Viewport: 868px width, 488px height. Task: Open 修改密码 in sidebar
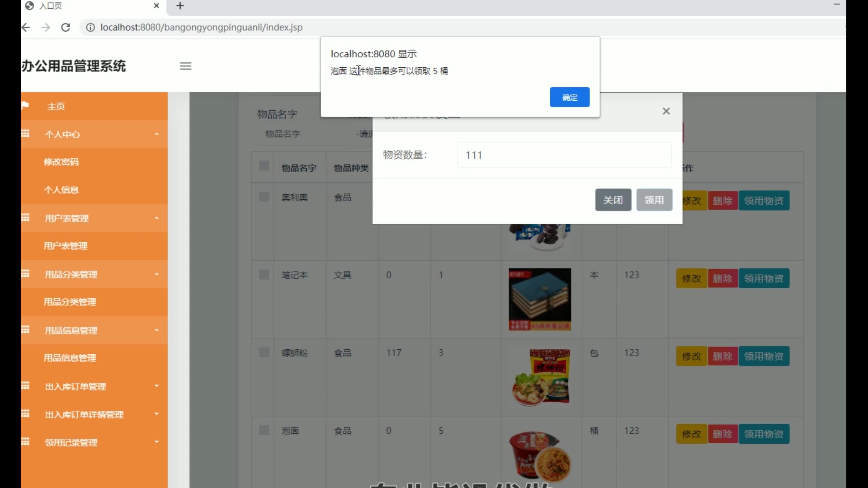61,162
